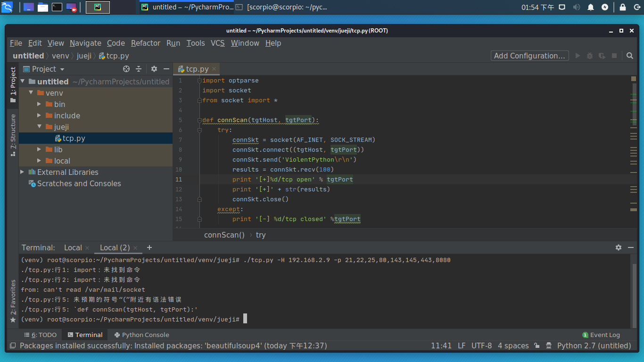Click the taskbar terminal launcher icon

(x=57, y=7)
